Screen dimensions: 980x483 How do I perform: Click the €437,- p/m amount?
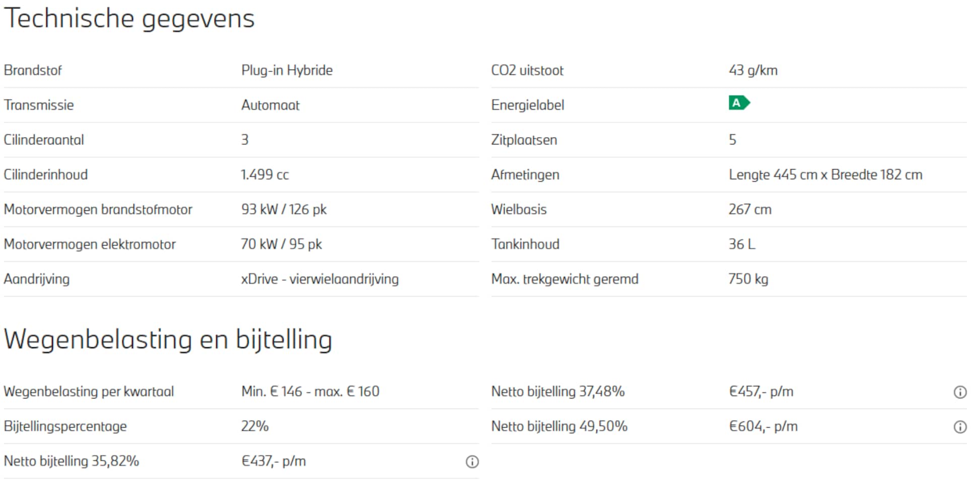[x=273, y=461]
